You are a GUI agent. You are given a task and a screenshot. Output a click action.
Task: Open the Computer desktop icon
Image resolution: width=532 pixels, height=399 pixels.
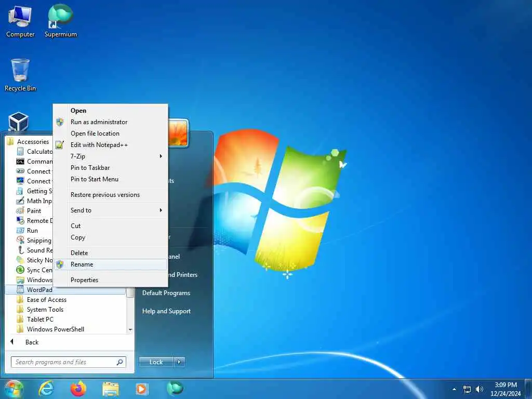20,22
